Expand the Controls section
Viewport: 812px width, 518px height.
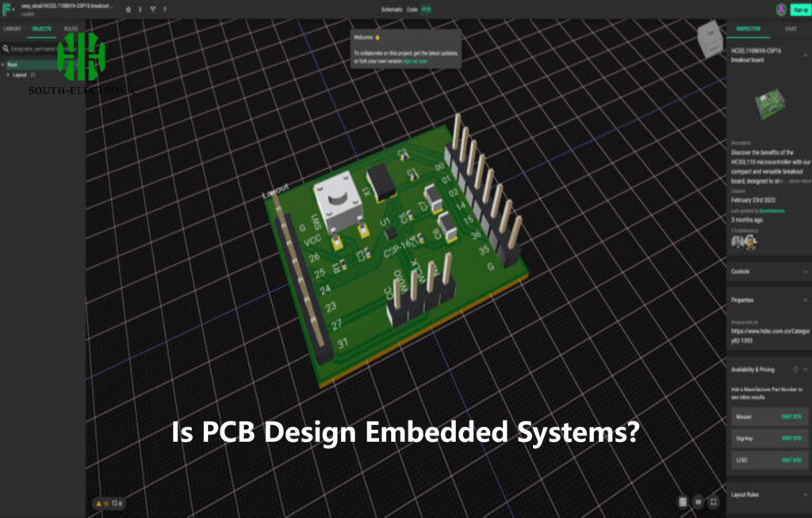[803, 271]
